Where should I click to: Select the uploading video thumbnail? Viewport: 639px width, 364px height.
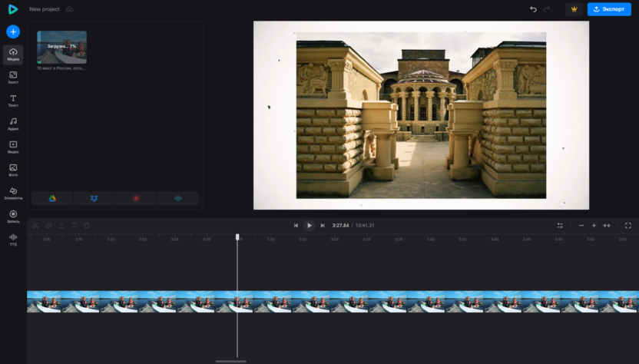coord(62,47)
